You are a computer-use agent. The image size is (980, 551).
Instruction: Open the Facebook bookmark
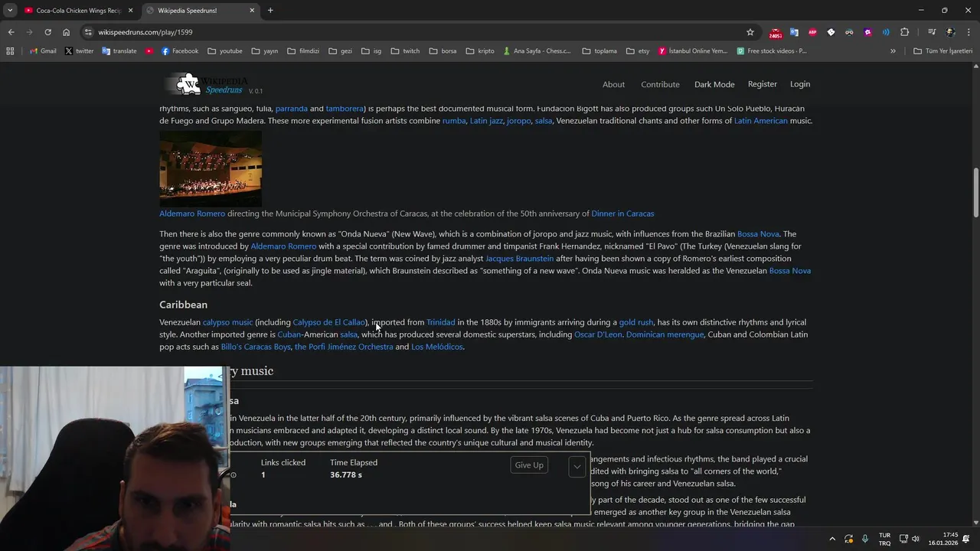point(180,51)
